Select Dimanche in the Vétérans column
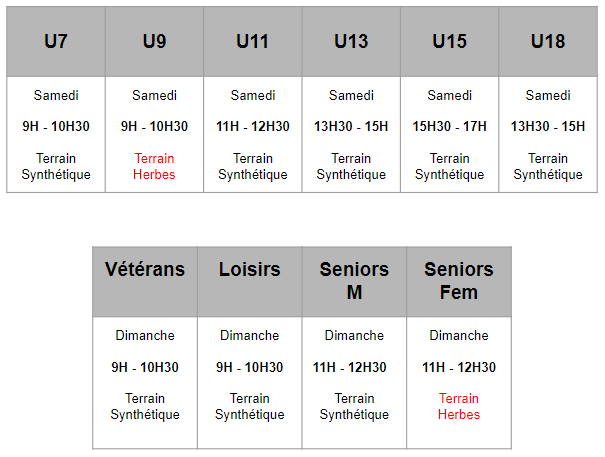Viewport: 605px width, 457px height. point(145,335)
